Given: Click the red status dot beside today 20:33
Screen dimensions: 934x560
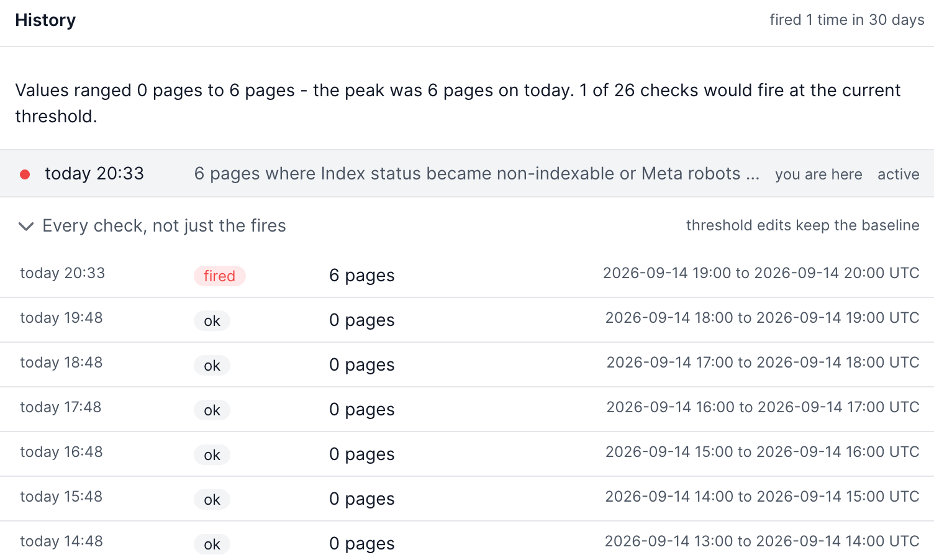Looking at the screenshot, I should click(25, 174).
